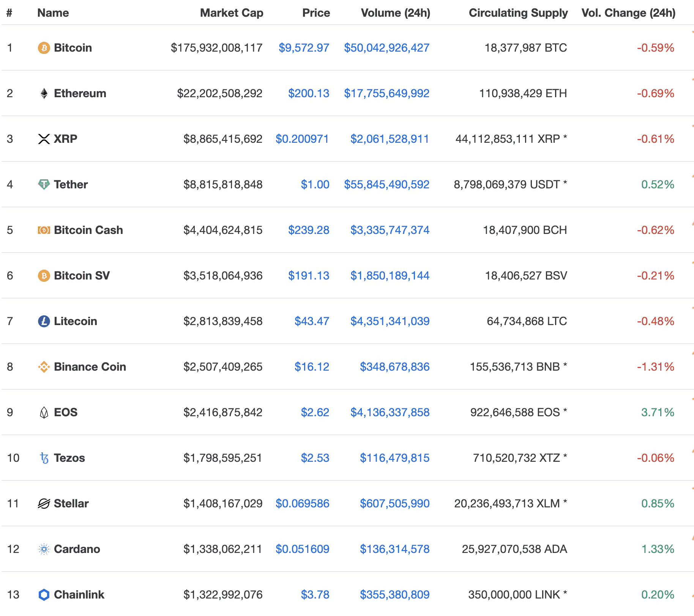The image size is (694, 616).
Task: Open the Bitcoin SV name link
Action: 82,276
